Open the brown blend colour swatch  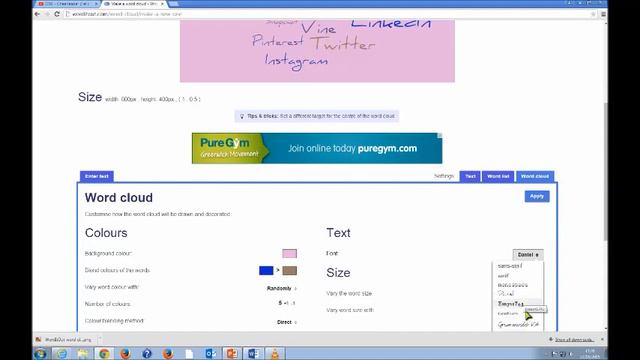click(289, 271)
